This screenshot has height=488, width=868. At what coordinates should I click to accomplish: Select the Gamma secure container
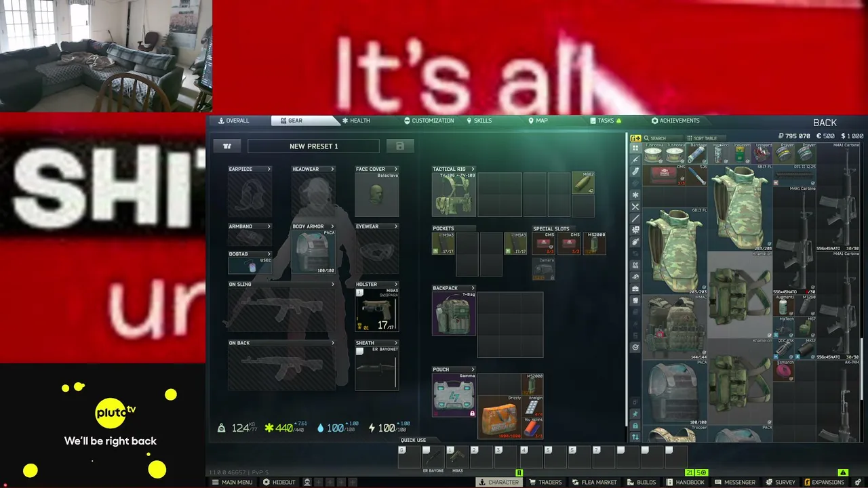(x=454, y=395)
